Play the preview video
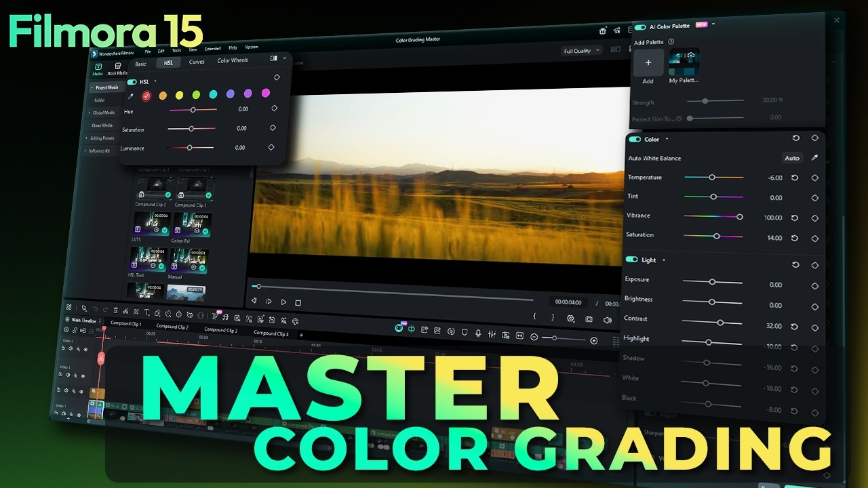This screenshot has height=488, width=868. pos(283,302)
